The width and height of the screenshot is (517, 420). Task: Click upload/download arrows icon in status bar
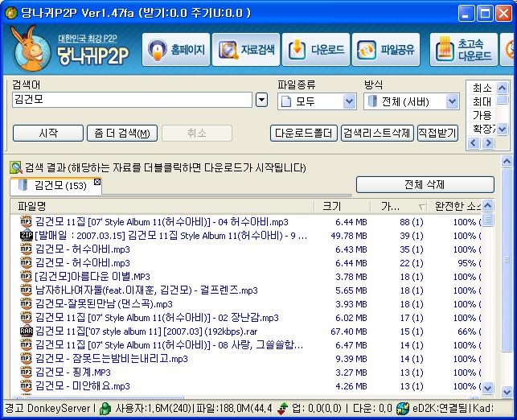click(x=282, y=409)
